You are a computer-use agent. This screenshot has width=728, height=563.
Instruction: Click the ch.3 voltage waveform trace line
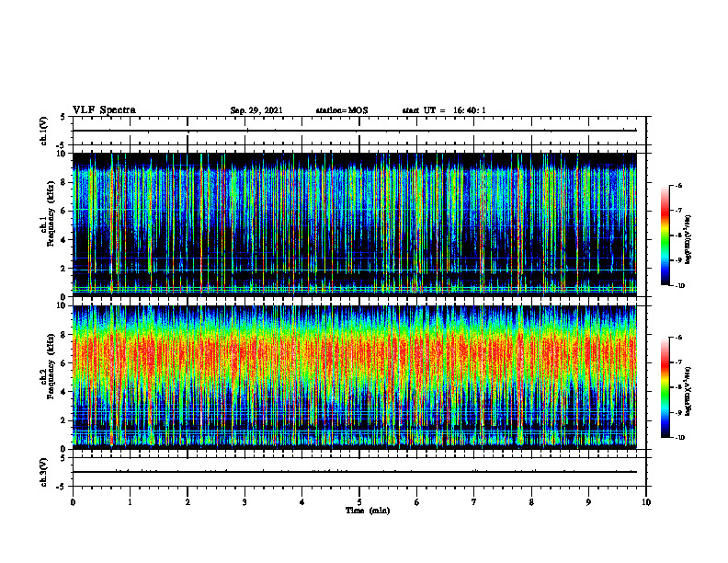point(354,472)
